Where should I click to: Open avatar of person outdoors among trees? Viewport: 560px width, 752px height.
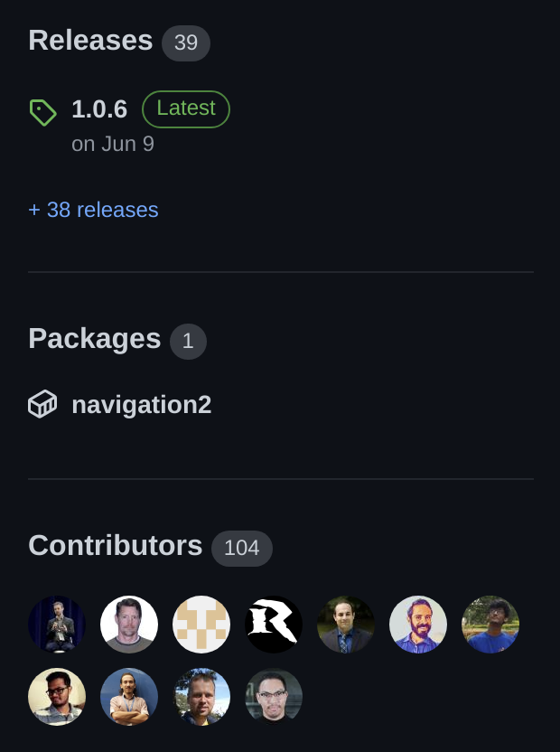coord(490,625)
